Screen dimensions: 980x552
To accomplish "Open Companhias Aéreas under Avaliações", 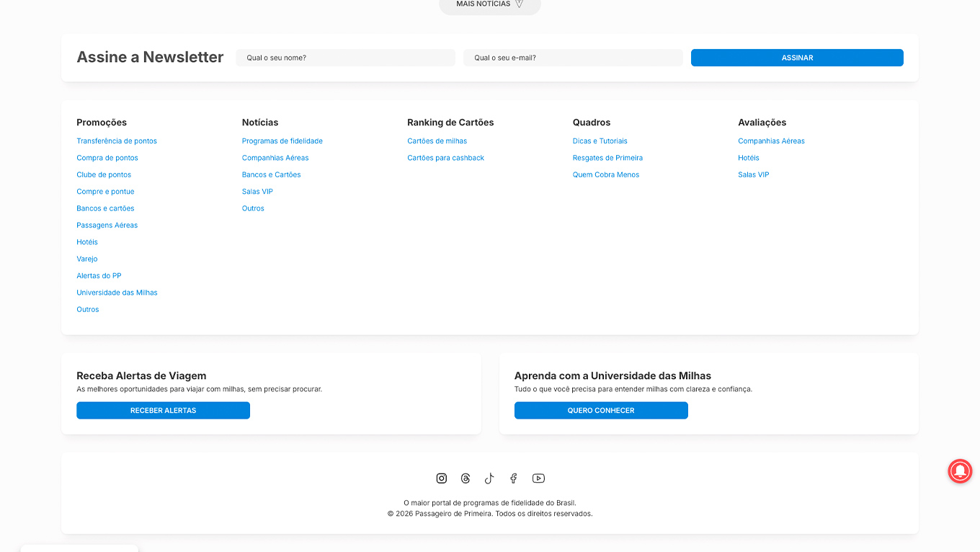I will point(771,141).
